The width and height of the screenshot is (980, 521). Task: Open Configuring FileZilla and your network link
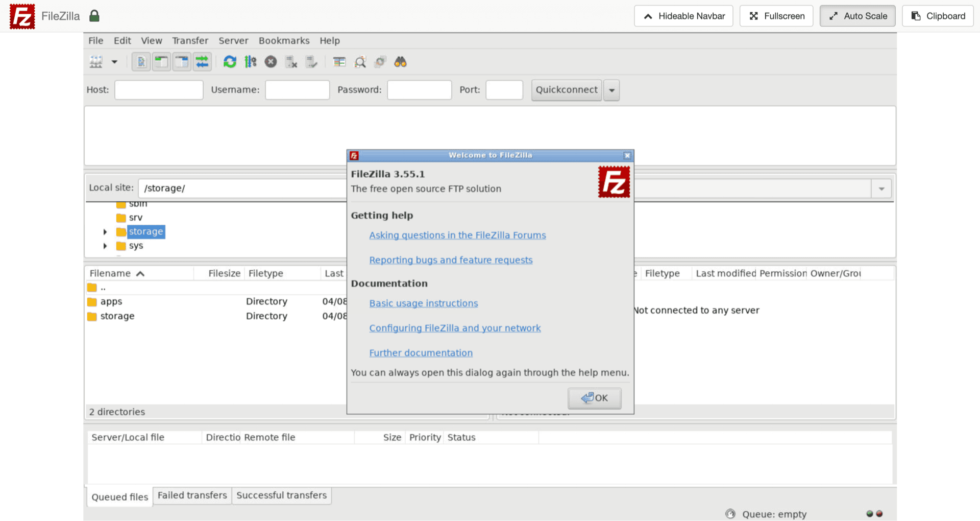tap(455, 328)
